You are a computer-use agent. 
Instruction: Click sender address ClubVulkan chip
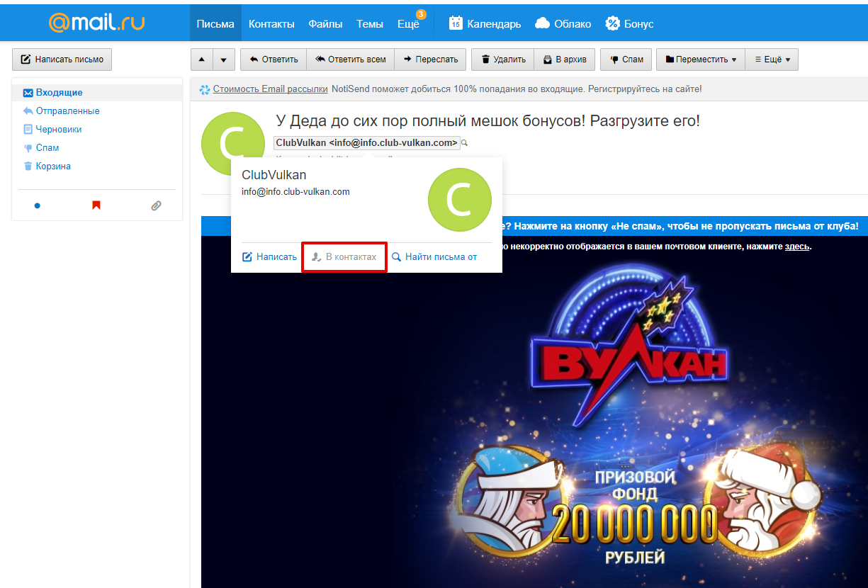click(367, 143)
